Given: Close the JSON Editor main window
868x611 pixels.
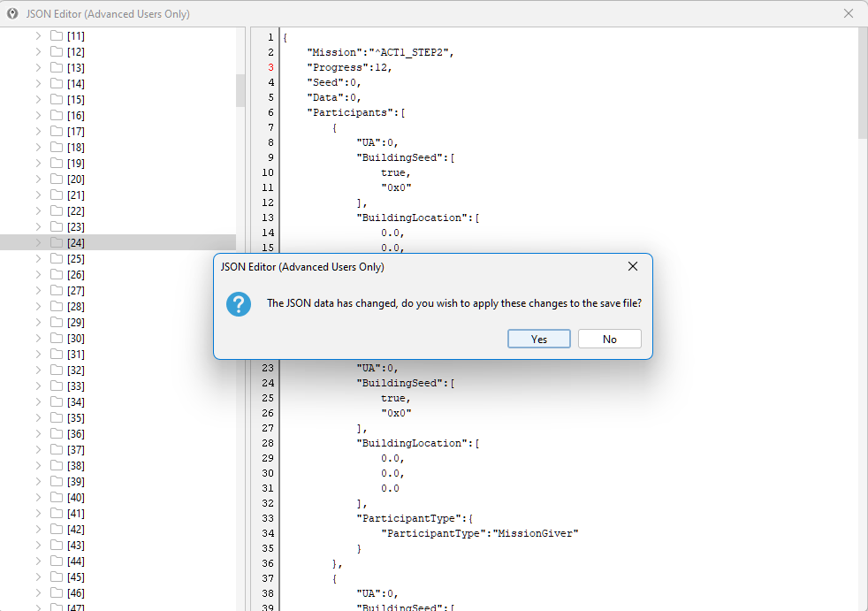Looking at the screenshot, I should [x=848, y=13].
